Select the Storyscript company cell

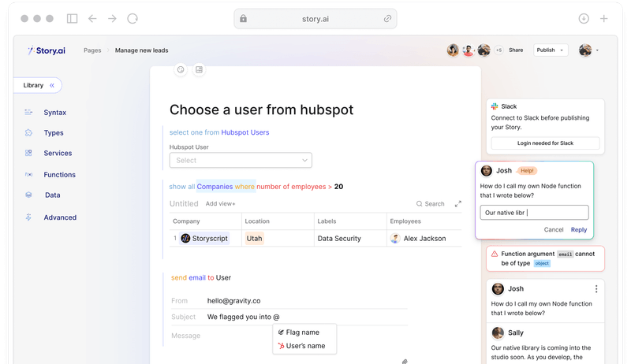coord(204,238)
